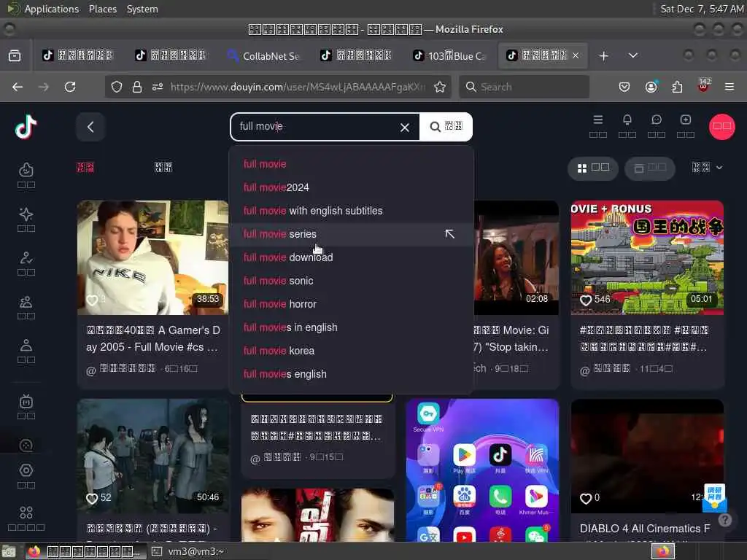Viewport: 747px width, 560px height.
Task: Switch to single-column view layout toggle
Action: (650, 168)
